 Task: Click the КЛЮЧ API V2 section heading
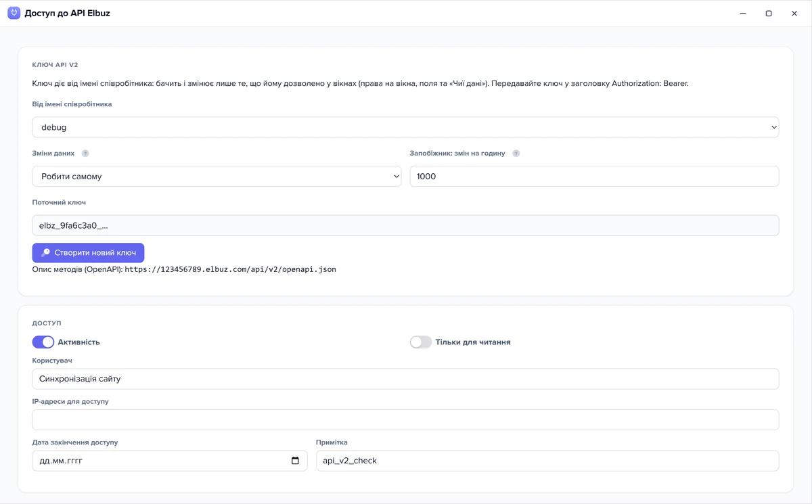point(55,65)
